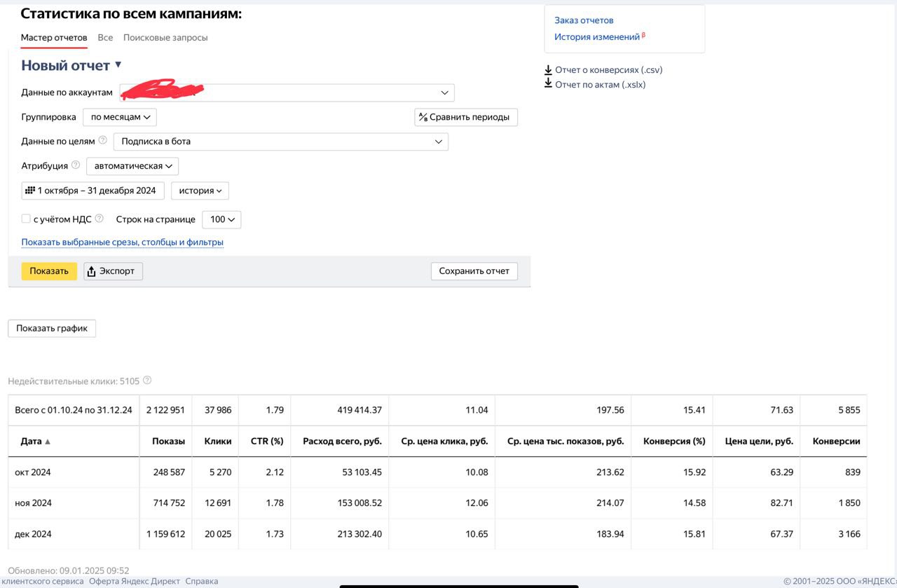This screenshot has width=897, height=588.
Task: Download Отчет по актам xslx icon
Action: coord(549,84)
